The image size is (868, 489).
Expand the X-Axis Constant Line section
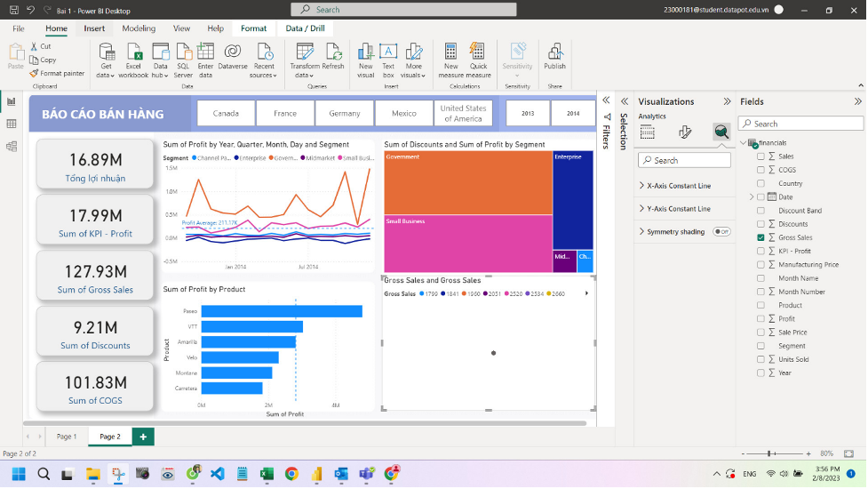(x=642, y=186)
